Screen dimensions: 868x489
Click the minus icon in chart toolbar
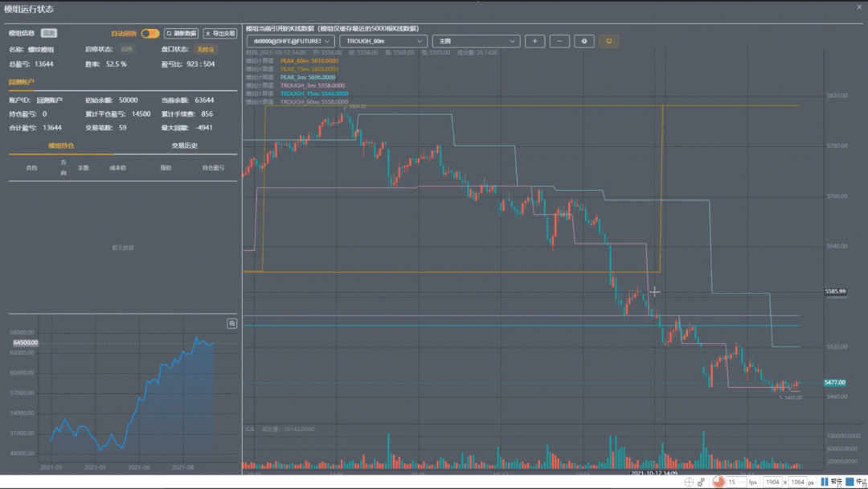click(x=559, y=41)
